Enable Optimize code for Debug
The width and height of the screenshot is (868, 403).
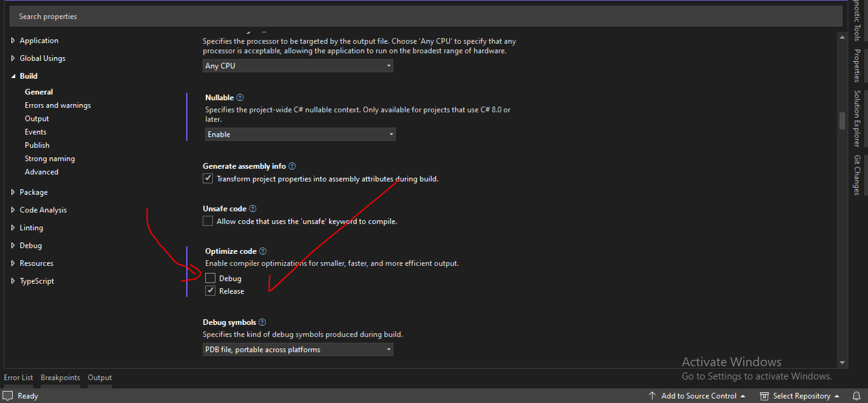coord(210,278)
